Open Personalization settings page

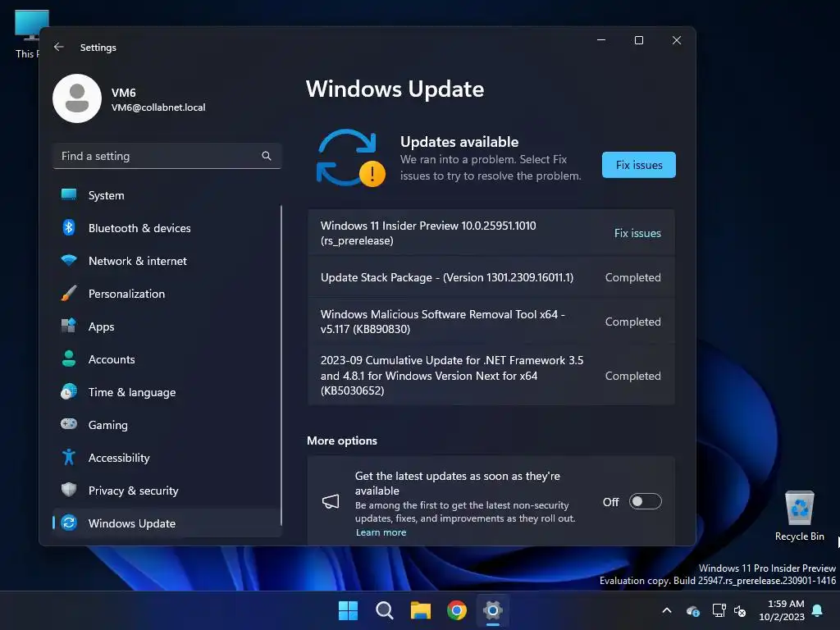(167, 294)
